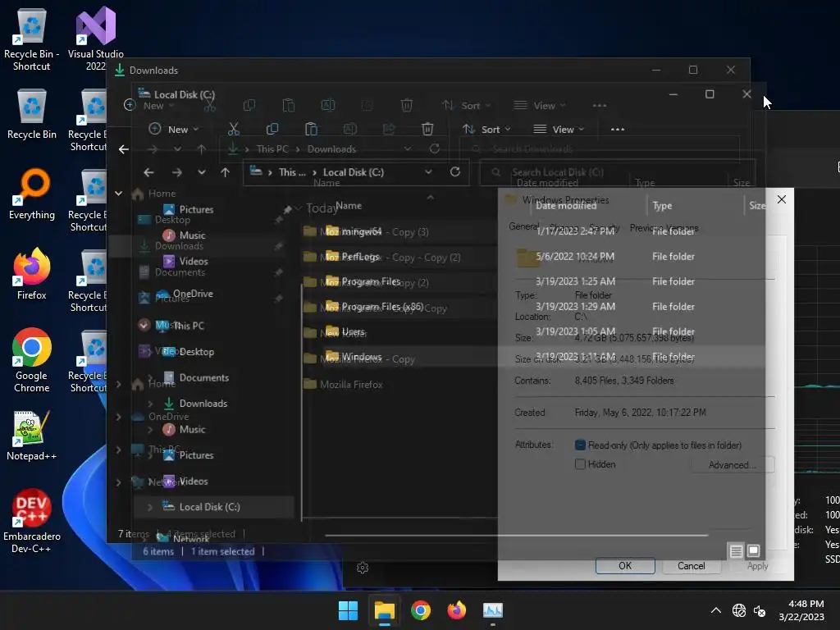Open the See more (three dots) toolbar menu
This screenshot has width=840, height=630.
(618, 129)
